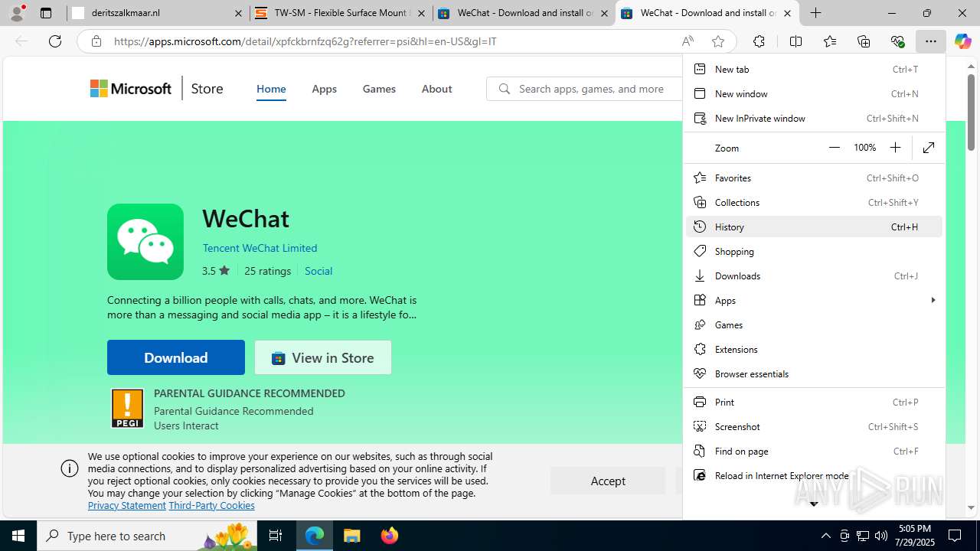The image size is (980, 551).
Task: Increase zoom with the plus button
Action: pos(895,148)
